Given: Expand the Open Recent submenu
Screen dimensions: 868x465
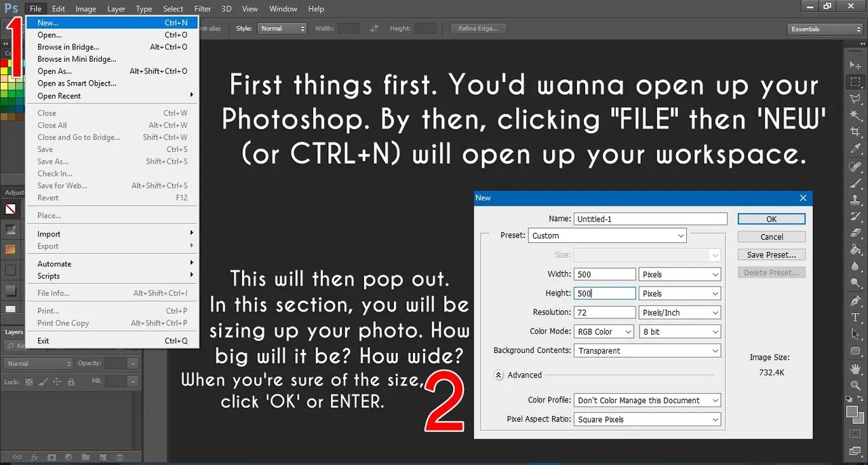Looking at the screenshot, I should tap(113, 96).
